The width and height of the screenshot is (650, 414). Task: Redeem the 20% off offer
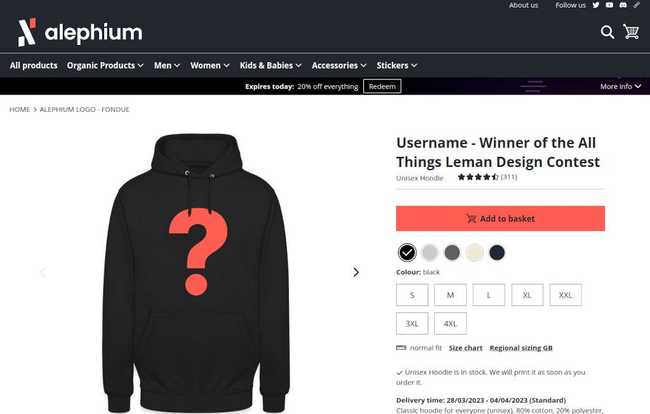coord(382,86)
